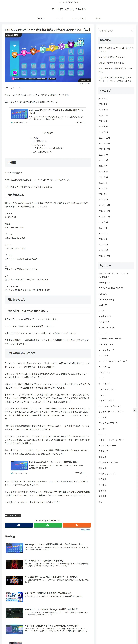
Task: Open recent post VitaでFF7を遊んでるよ!!!#1
Action: [x=111, y=63]
